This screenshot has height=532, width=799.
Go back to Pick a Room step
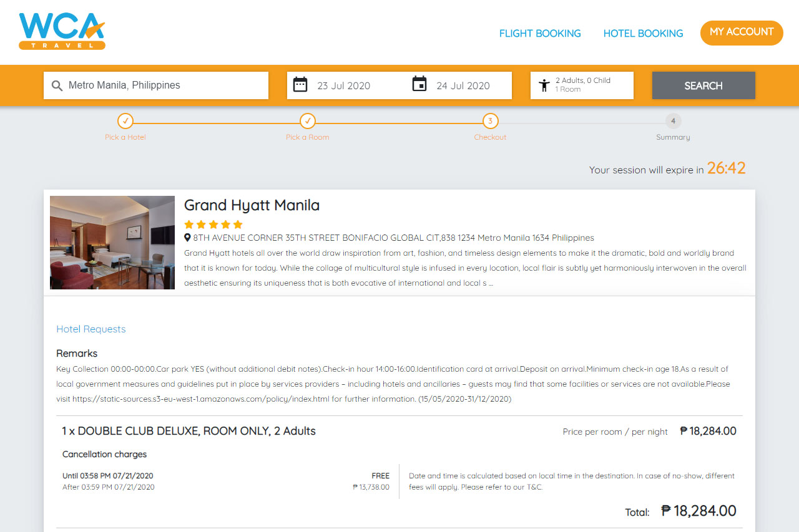308,121
